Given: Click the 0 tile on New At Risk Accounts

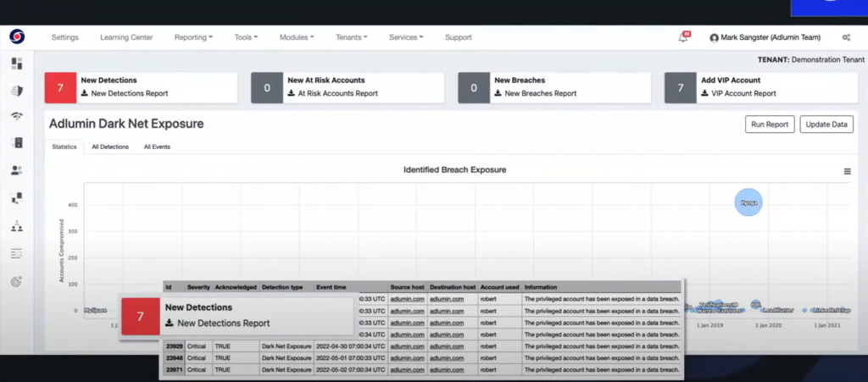Looking at the screenshot, I should [267, 88].
